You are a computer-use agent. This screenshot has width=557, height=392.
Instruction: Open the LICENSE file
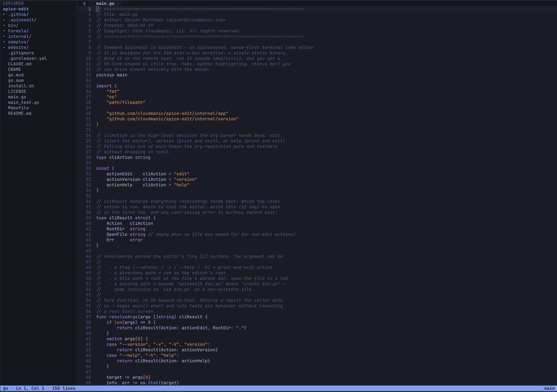tap(17, 92)
